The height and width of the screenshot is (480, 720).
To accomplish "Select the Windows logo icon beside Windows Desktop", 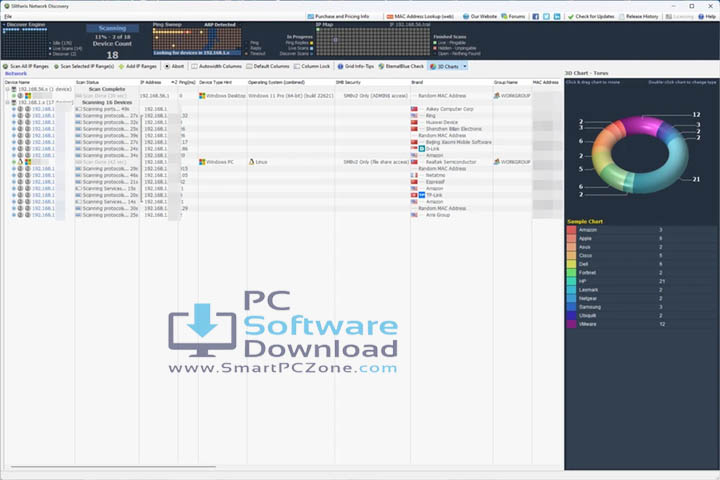I will [x=202, y=96].
